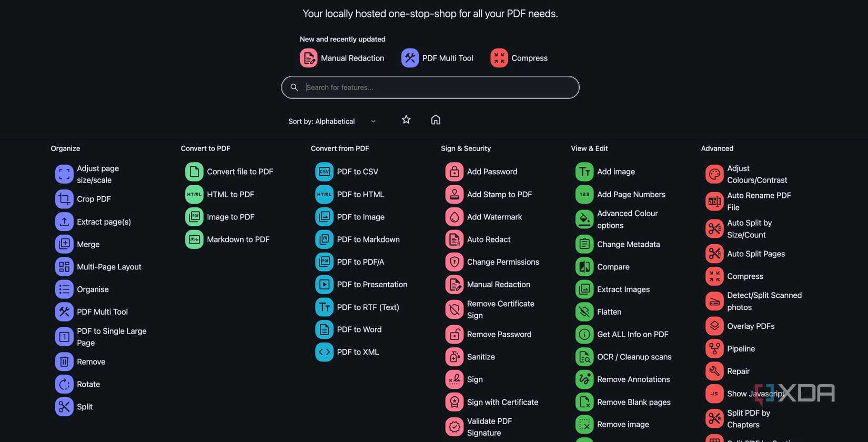Open the Merge tool icon

(x=64, y=244)
